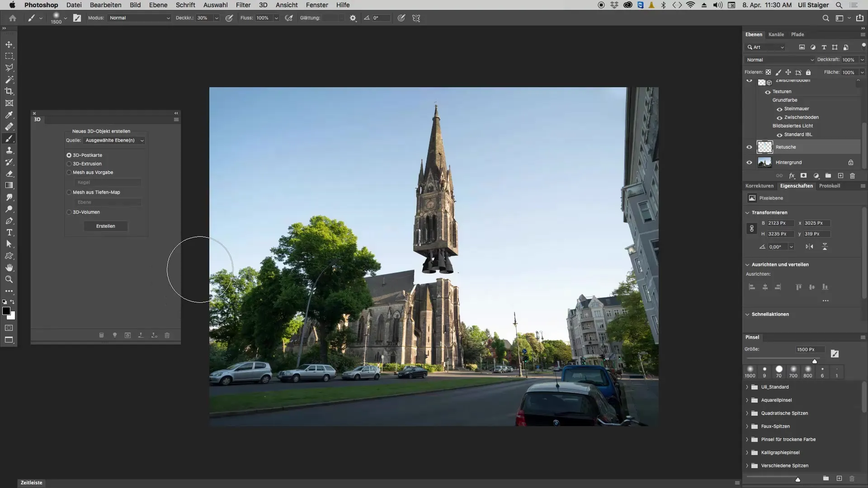Image resolution: width=868 pixels, height=488 pixels.
Task: Select the Zoom tool in toolbox
Action: tap(9, 279)
